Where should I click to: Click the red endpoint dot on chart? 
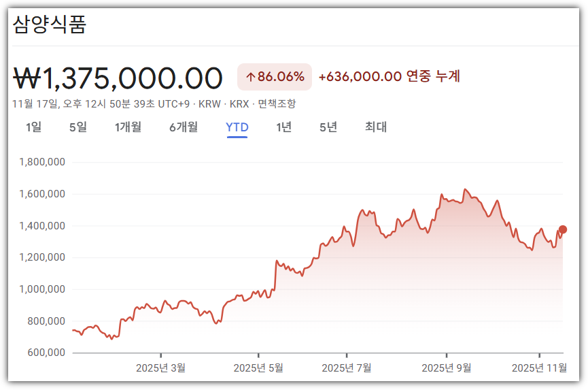tap(562, 229)
